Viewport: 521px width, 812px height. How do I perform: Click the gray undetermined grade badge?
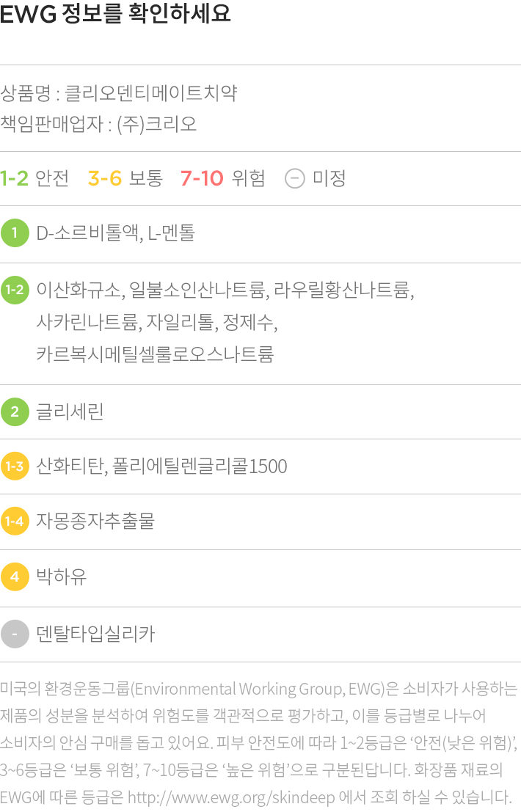(x=15, y=634)
